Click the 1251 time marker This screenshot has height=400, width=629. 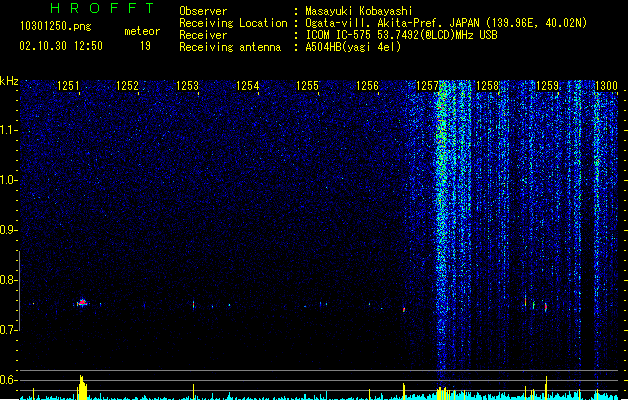(68, 85)
